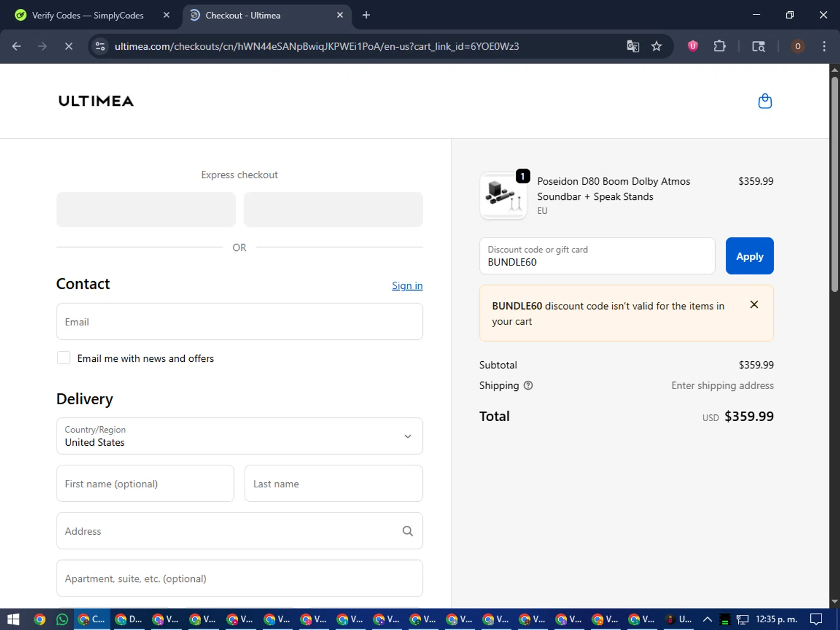Click the Subtotal label
The width and height of the screenshot is (840, 630).
tap(498, 365)
